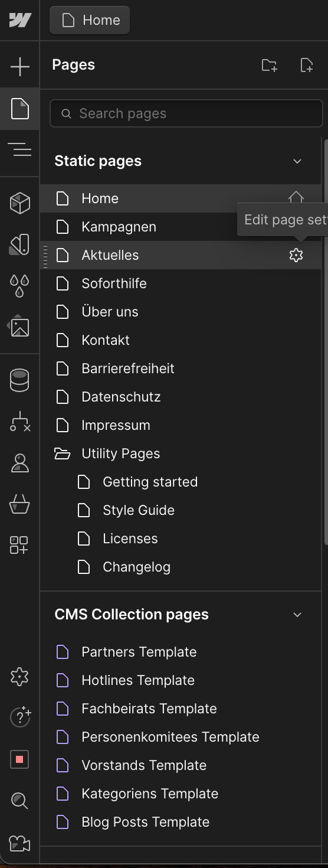This screenshot has width=328, height=868.
Task: Collapse the Utility Pages folder
Action: (62, 453)
